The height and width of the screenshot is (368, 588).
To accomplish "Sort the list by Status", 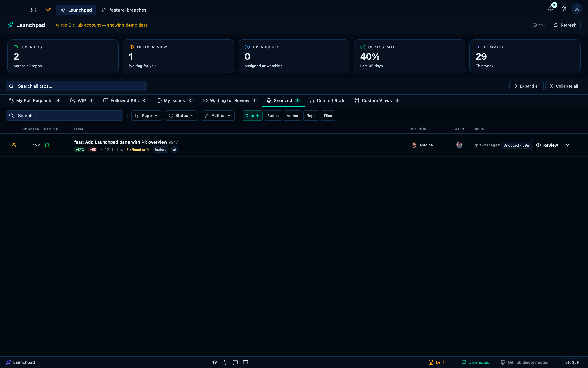I will 273,116.
